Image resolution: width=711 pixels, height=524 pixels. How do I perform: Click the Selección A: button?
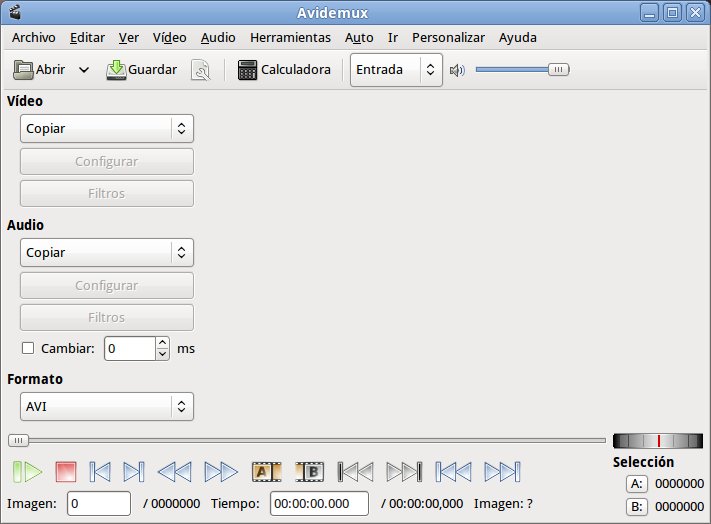coord(637,484)
